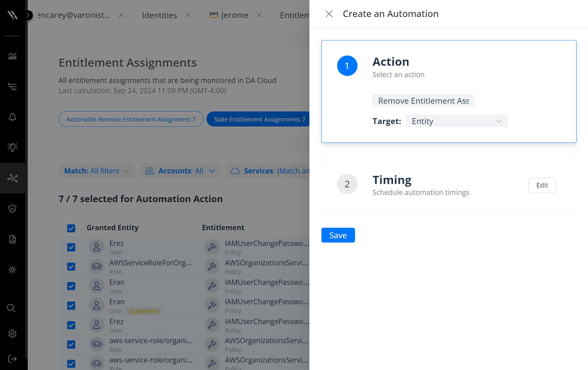588x370 pixels.
Task: Click the Edit button for Timing
Action: point(542,185)
